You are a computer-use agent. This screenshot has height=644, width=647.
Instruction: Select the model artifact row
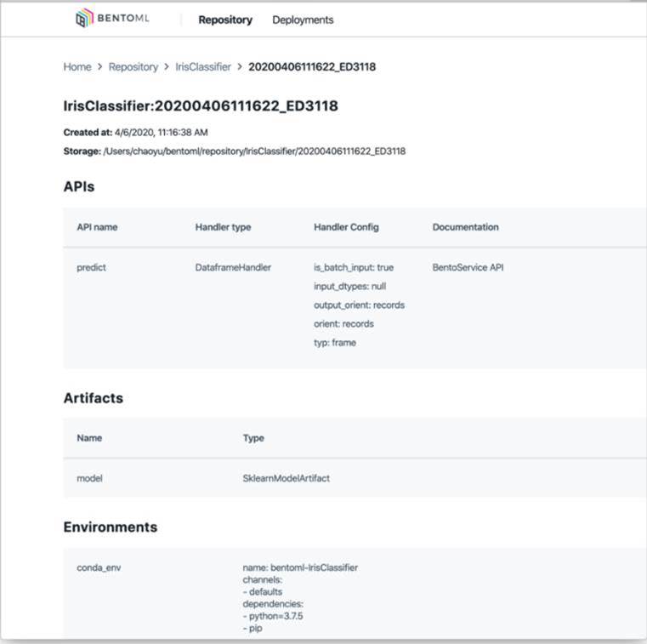tap(89, 478)
